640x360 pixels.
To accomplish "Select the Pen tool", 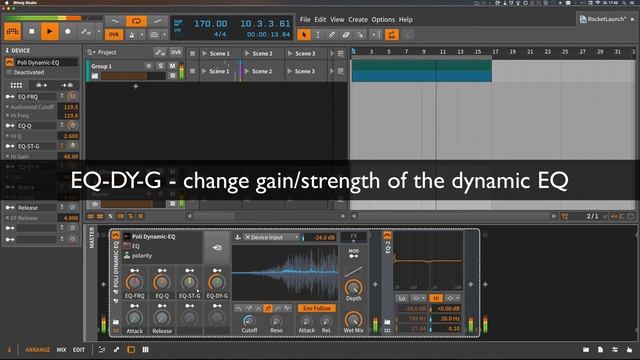I will [x=332, y=35].
